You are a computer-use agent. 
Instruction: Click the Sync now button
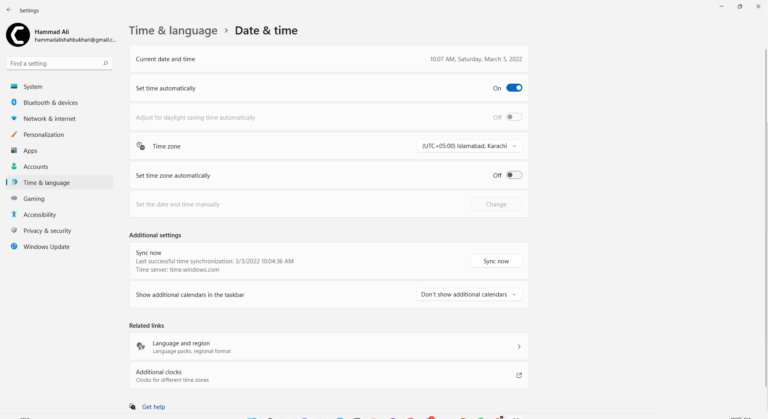496,261
